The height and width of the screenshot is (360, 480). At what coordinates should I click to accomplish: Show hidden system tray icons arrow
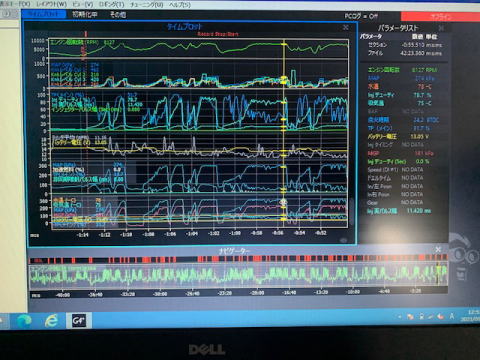point(399,316)
